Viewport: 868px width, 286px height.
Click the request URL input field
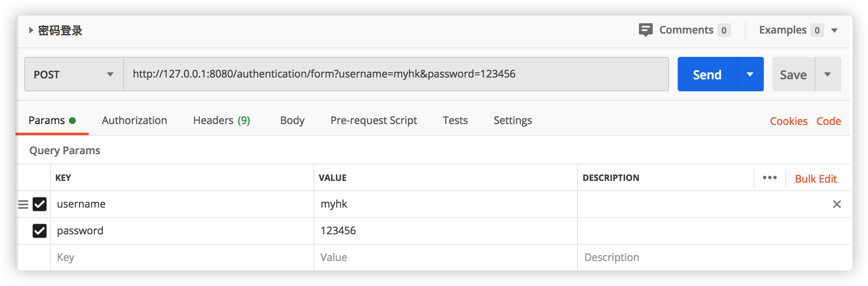[x=396, y=74]
